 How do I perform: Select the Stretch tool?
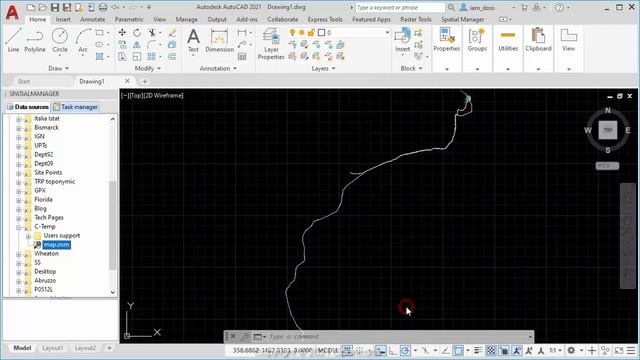[122, 56]
